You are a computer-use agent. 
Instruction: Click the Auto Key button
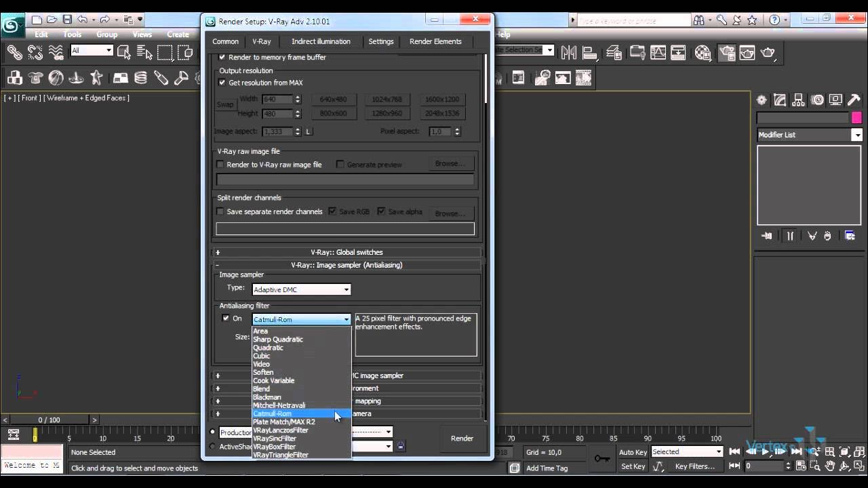coord(633,452)
